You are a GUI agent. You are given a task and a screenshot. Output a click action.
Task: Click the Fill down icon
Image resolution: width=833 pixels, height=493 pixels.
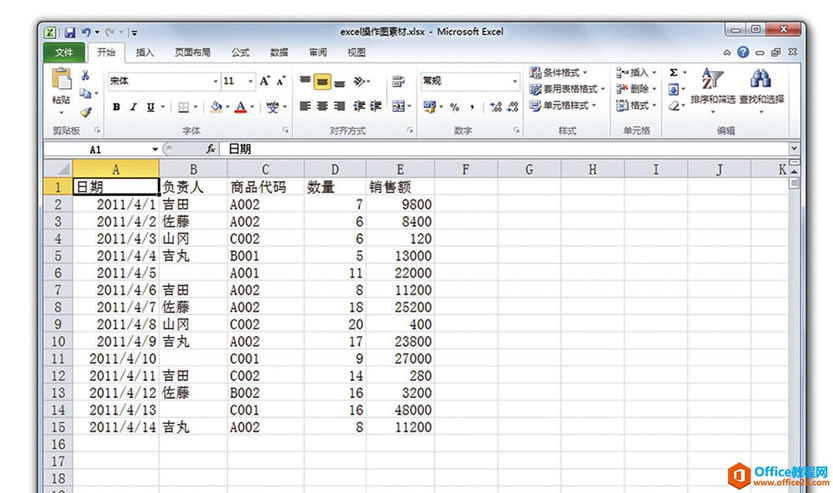[673, 89]
